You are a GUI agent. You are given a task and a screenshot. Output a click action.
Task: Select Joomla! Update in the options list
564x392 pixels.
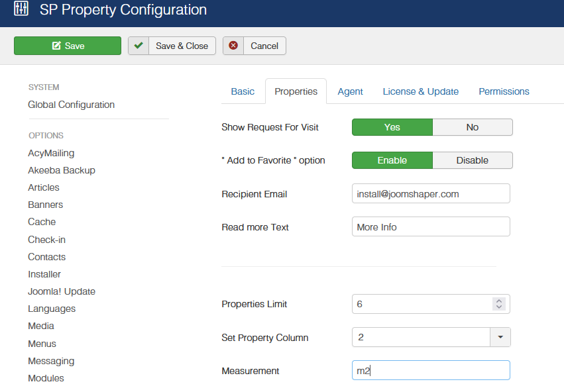click(x=62, y=291)
